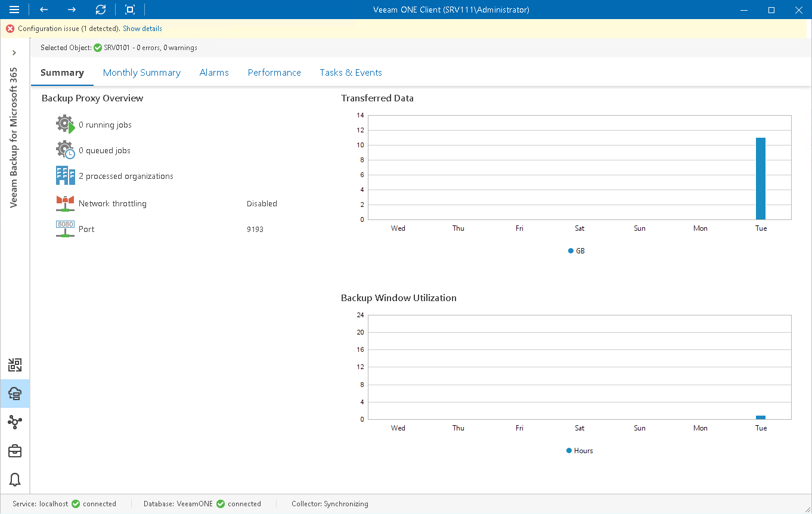Click 'Collector: Synchronizing' status text
The image size is (812, 514).
coord(330,504)
